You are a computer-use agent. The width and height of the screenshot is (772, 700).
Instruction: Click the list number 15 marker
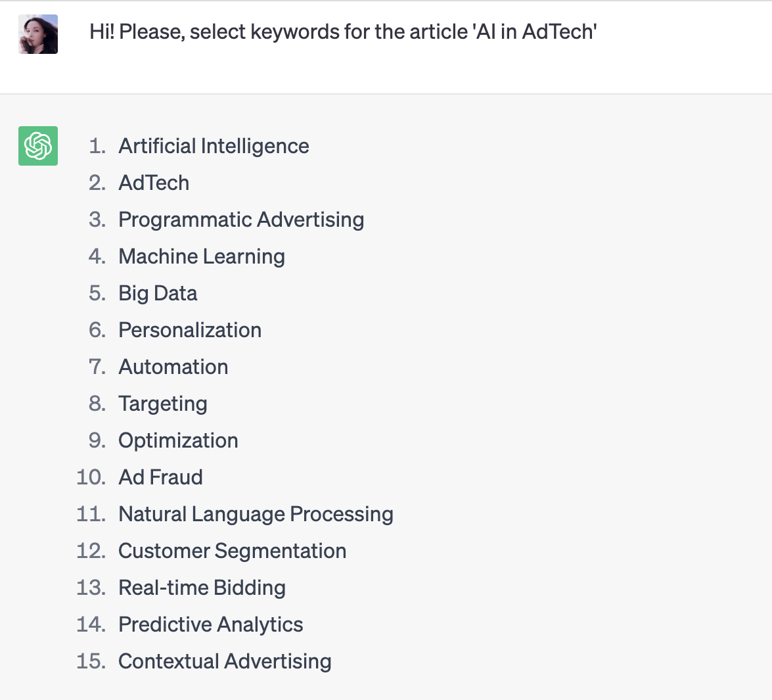click(x=91, y=662)
